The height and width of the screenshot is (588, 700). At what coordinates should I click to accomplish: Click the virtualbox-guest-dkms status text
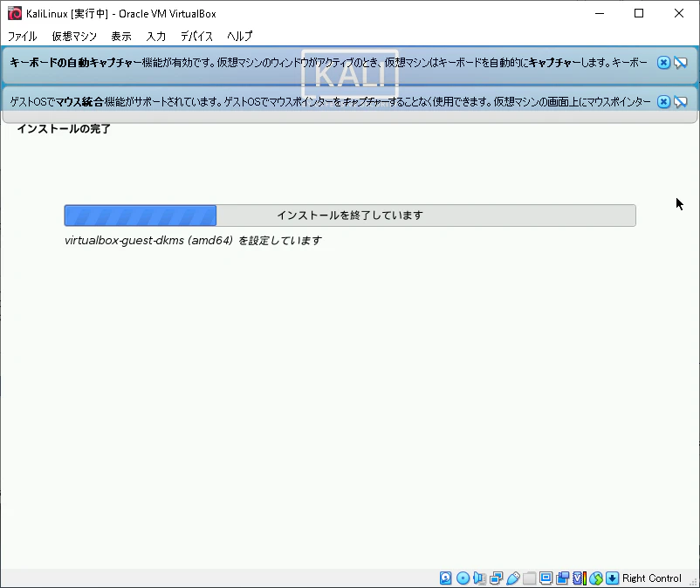193,241
